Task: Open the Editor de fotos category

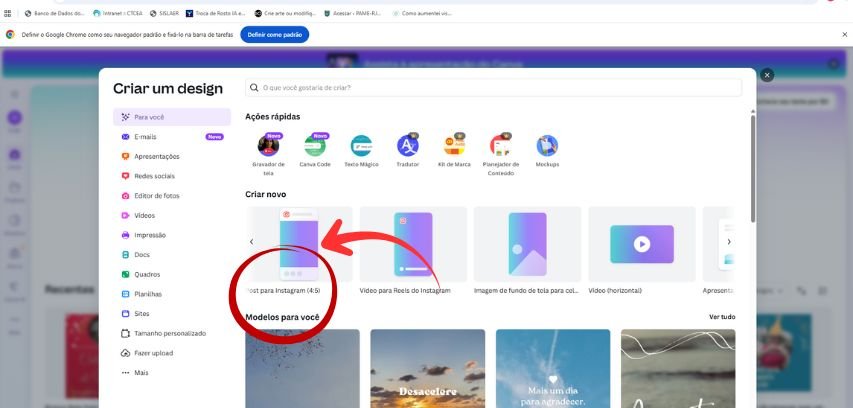Action: coord(157,195)
